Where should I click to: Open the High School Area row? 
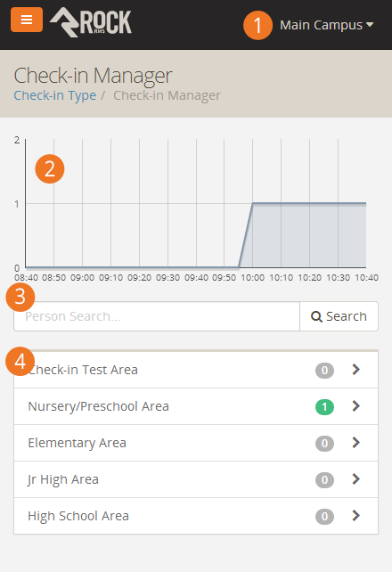click(x=196, y=516)
